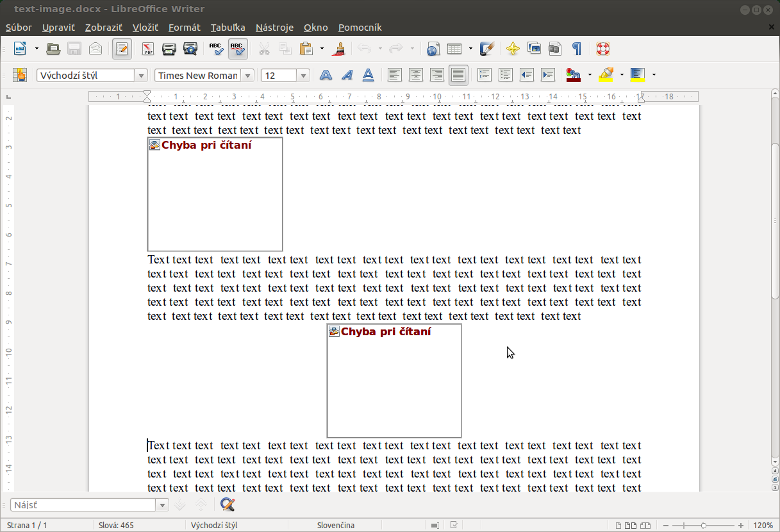
Task: Click the Clone Formatting paintbrush icon
Action: click(340, 49)
